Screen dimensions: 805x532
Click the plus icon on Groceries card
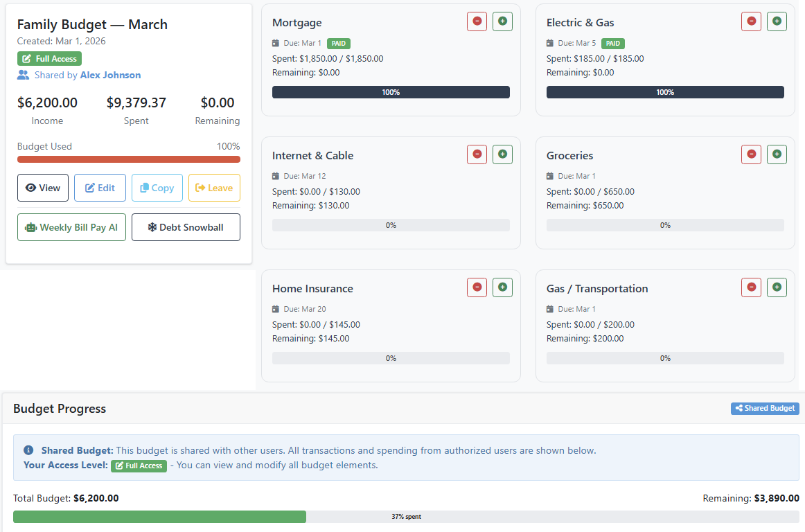(777, 154)
